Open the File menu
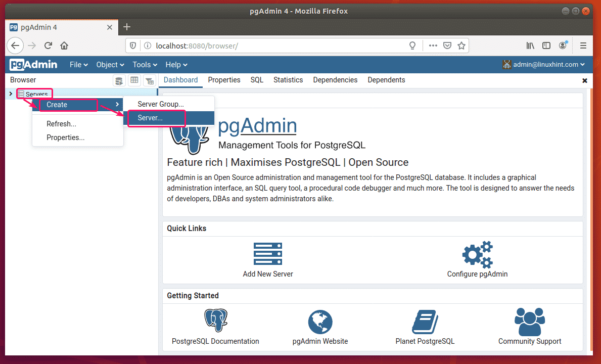 coord(78,65)
